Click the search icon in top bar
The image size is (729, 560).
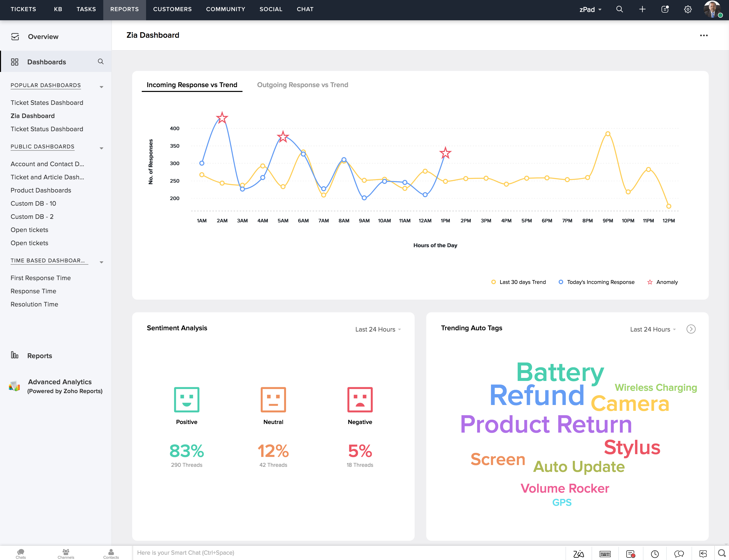[619, 9]
